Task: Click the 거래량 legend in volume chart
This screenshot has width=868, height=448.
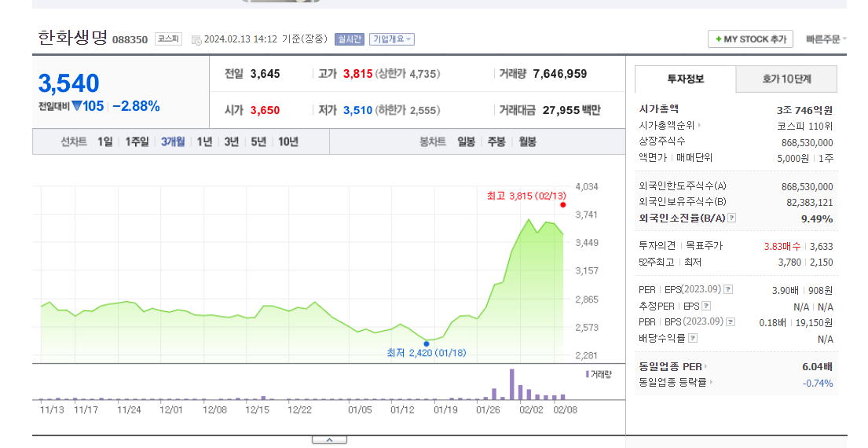Action: click(x=599, y=374)
